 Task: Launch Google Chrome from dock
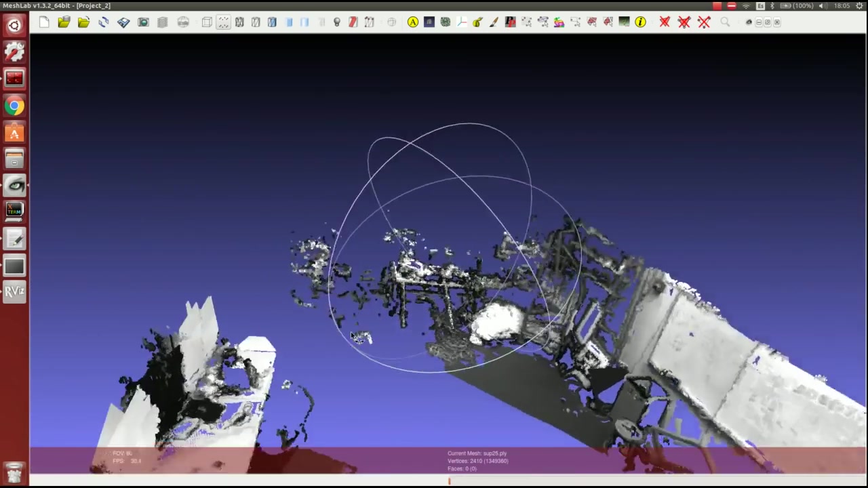14,106
